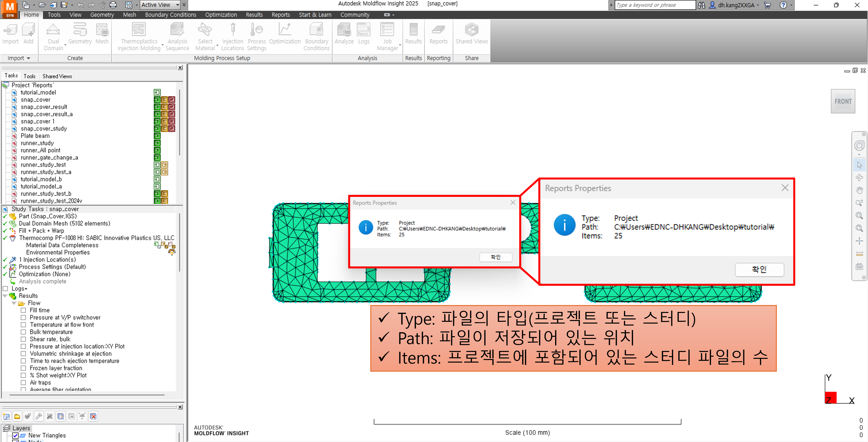Click the FRONT face of the ViewCube
868x442 pixels.
click(x=843, y=101)
